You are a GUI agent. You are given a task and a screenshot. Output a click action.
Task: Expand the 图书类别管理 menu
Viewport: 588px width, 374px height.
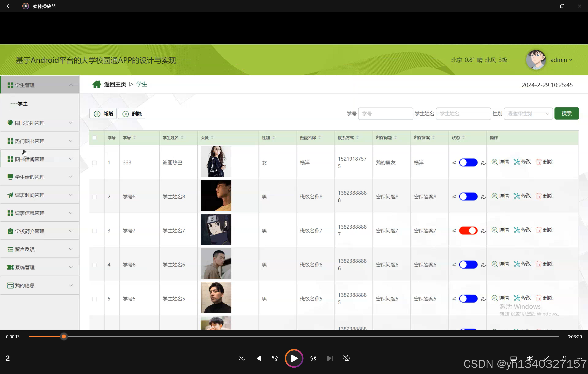[x=40, y=123]
